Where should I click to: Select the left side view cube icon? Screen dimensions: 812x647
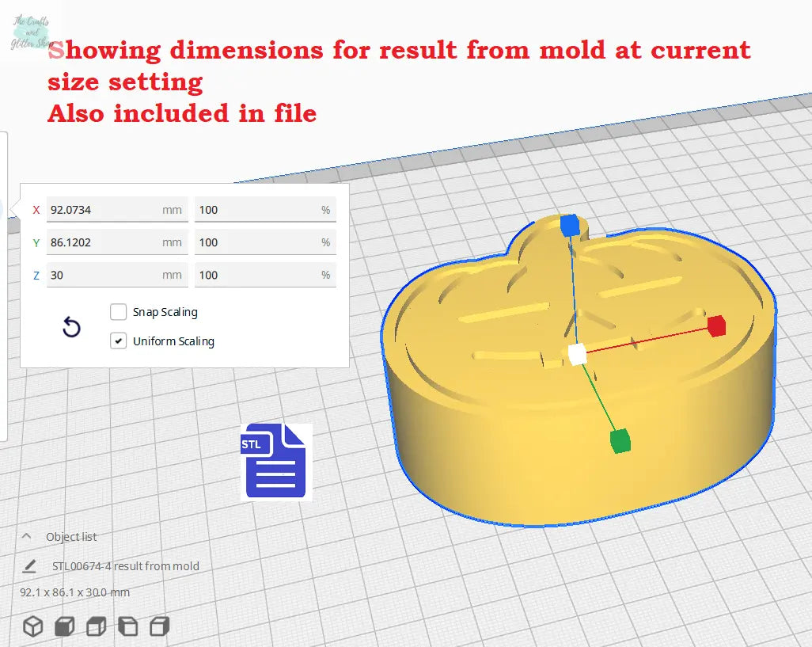127,626
